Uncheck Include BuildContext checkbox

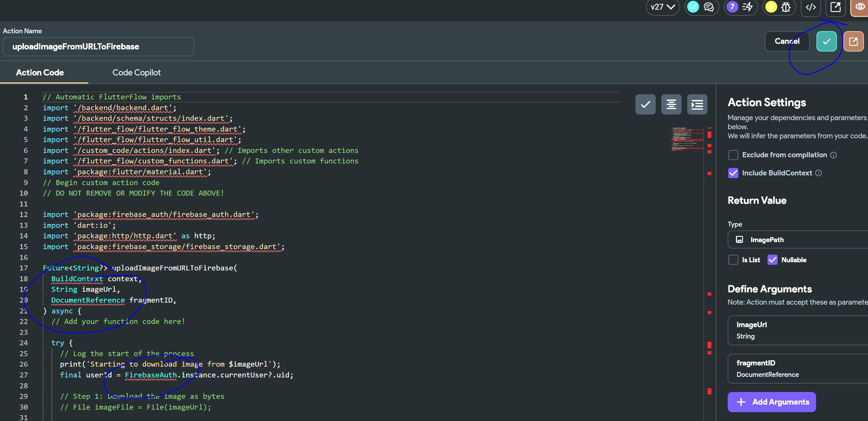point(733,173)
